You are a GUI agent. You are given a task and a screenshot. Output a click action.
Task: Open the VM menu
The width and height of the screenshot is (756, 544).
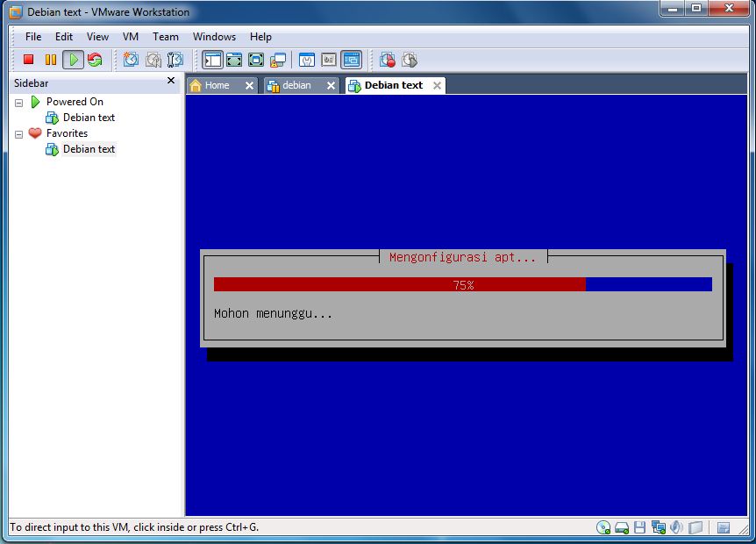click(130, 37)
